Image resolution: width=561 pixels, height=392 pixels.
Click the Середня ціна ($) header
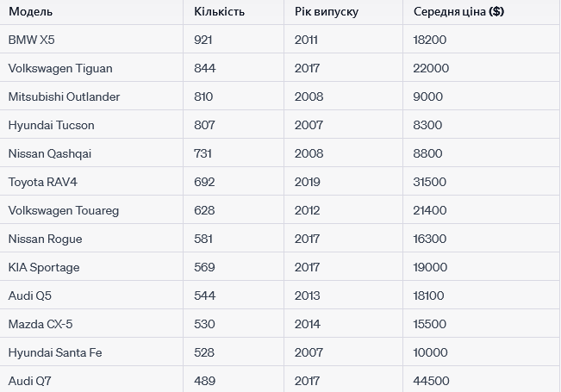[458, 11]
